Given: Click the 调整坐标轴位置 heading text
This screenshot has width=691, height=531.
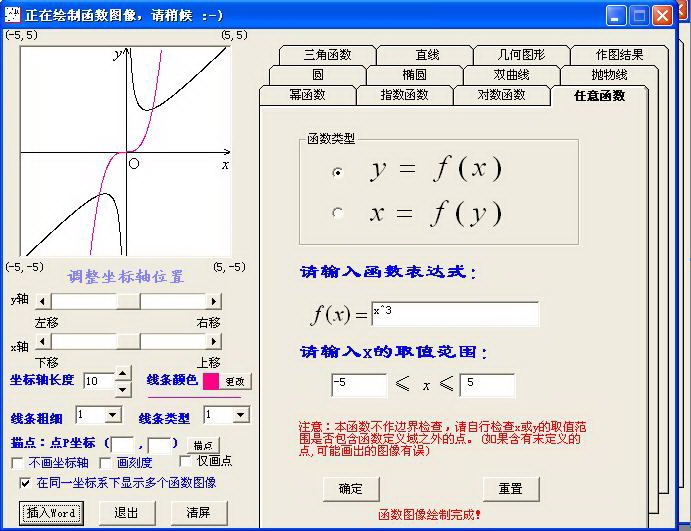Looking at the screenshot, I should (126, 277).
